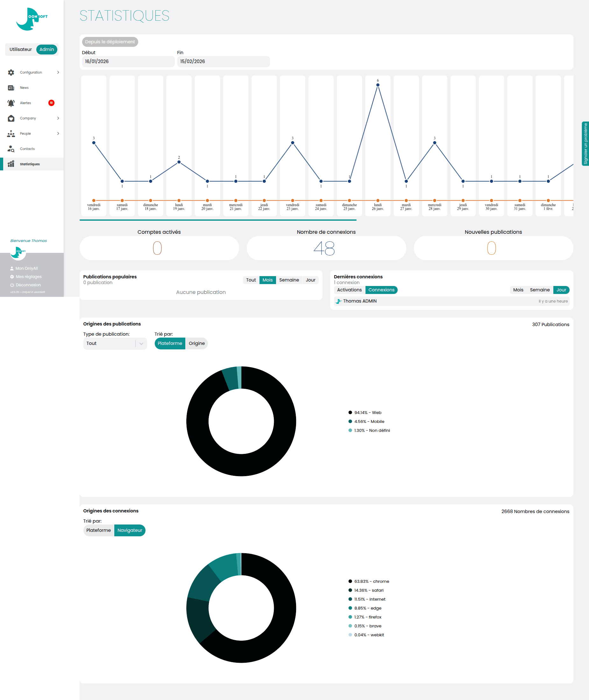The width and height of the screenshot is (589, 700).
Task: Select the Activations tab in Dernières connexions
Action: point(349,290)
